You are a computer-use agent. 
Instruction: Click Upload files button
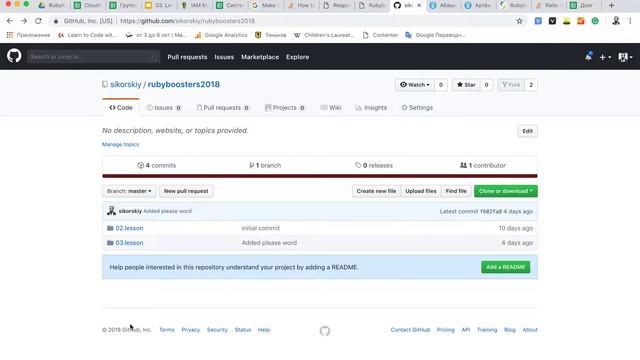coord(421,191)
